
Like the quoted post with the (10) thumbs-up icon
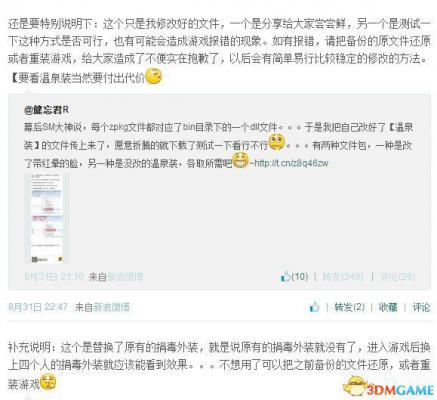[x=294, y=276]
